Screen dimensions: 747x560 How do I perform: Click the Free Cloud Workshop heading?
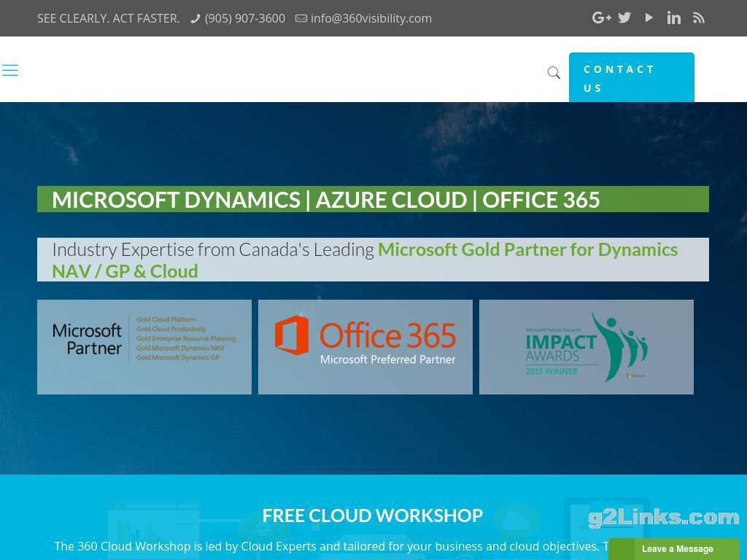coord(373,516)
